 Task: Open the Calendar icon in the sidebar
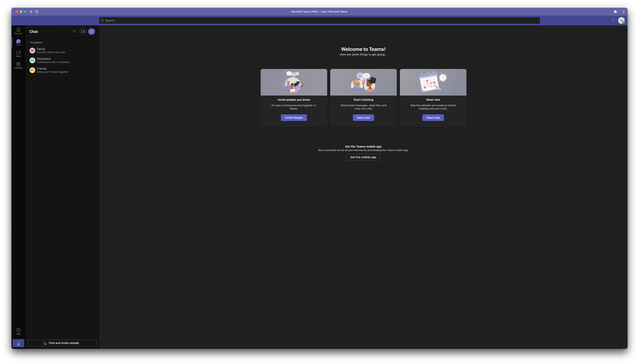18,65
